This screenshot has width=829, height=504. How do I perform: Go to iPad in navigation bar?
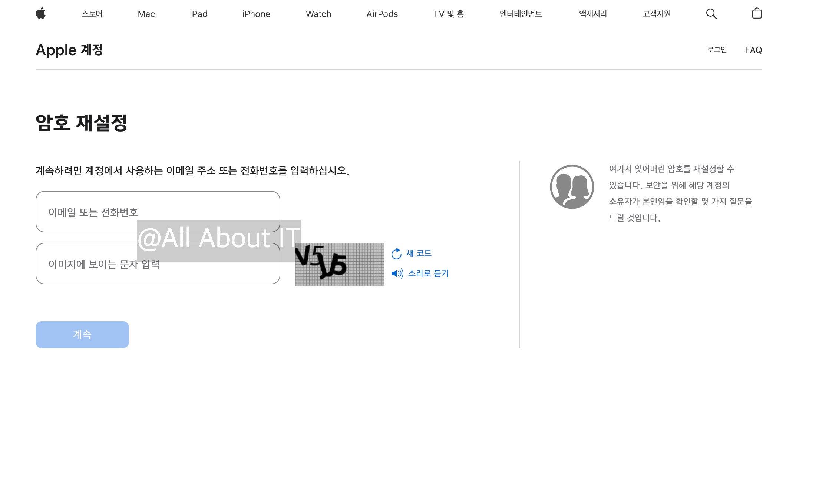198,14
